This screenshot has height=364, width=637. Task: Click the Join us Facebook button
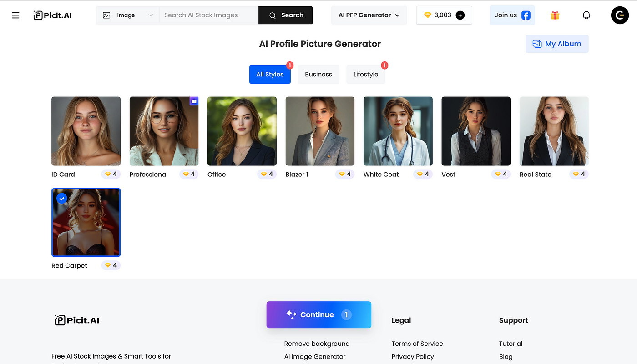pyautogui.click(x=512, y=15)
